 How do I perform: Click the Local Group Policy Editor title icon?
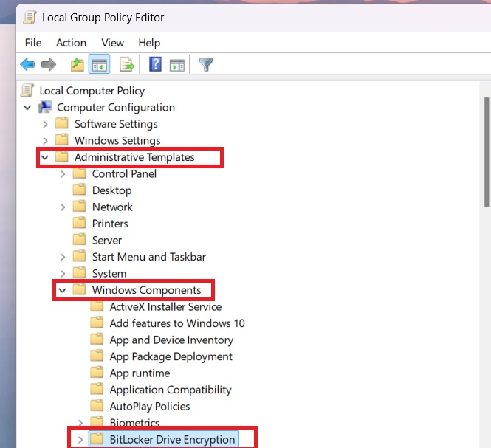pos(30,18)
